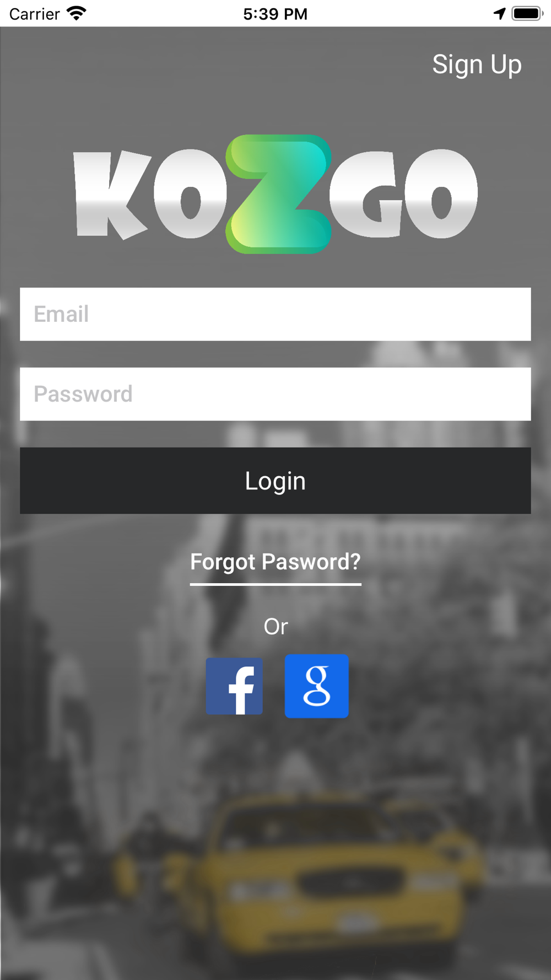Tap the letter K in the logo

coord(112,195)
